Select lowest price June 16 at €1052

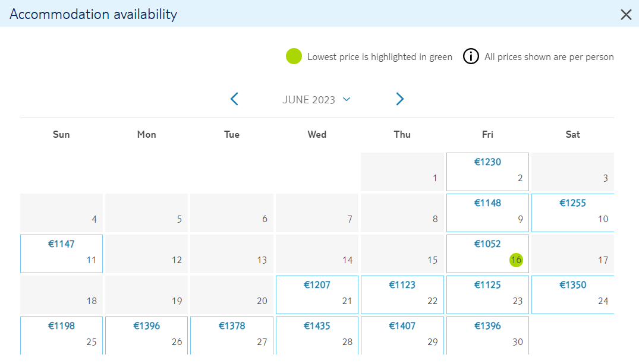click(487, 254)
